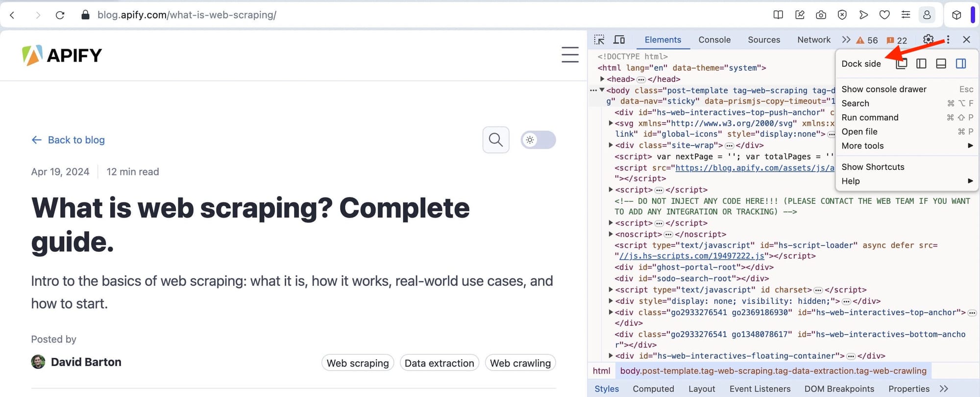Follow the Back to blog link
This screenshot has height=397, width=980.
(68, 140)
